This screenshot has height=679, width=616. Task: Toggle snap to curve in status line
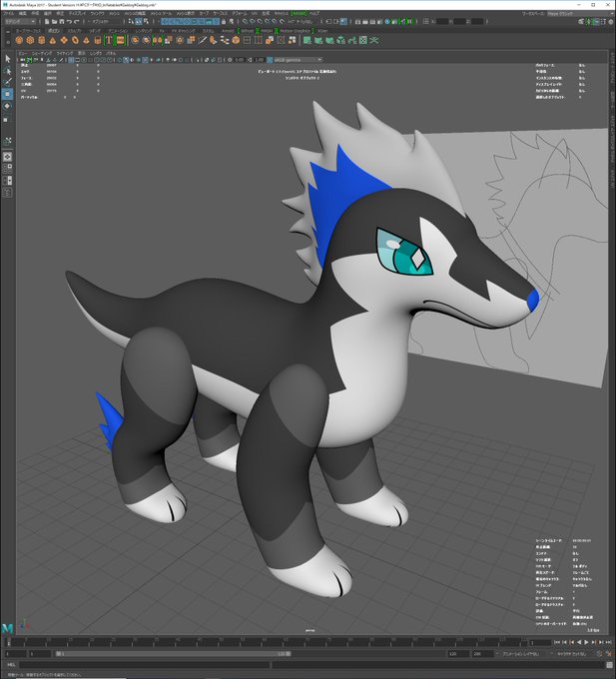[253, 21]
